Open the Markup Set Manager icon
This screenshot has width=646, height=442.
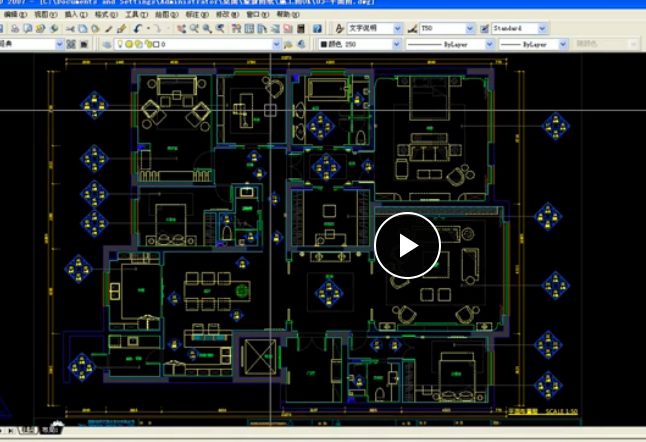coord(288,29)
